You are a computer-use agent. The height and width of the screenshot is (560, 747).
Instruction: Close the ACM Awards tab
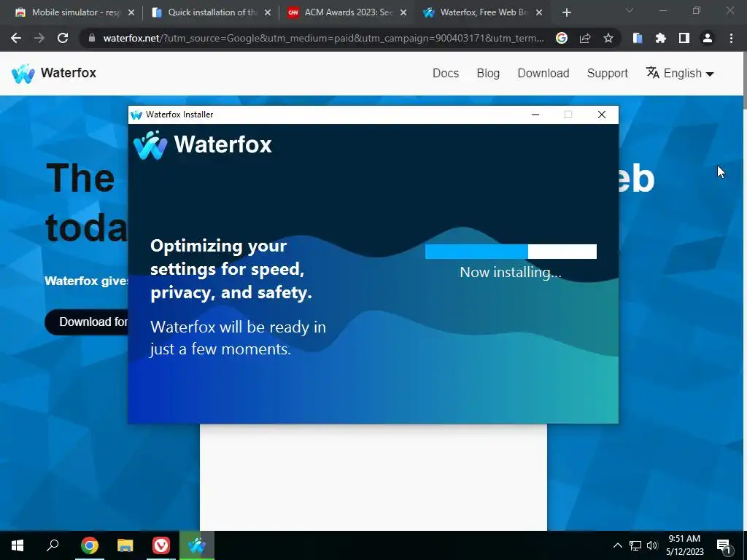pyautogui.click(x=403, y=13)
